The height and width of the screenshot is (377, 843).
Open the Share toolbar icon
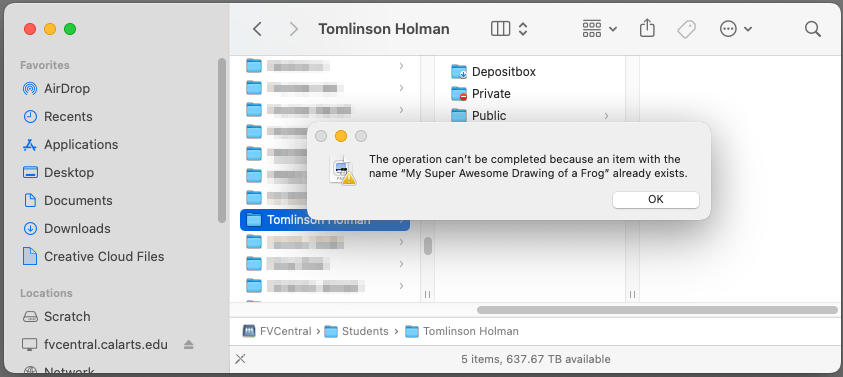click(647, 29)
